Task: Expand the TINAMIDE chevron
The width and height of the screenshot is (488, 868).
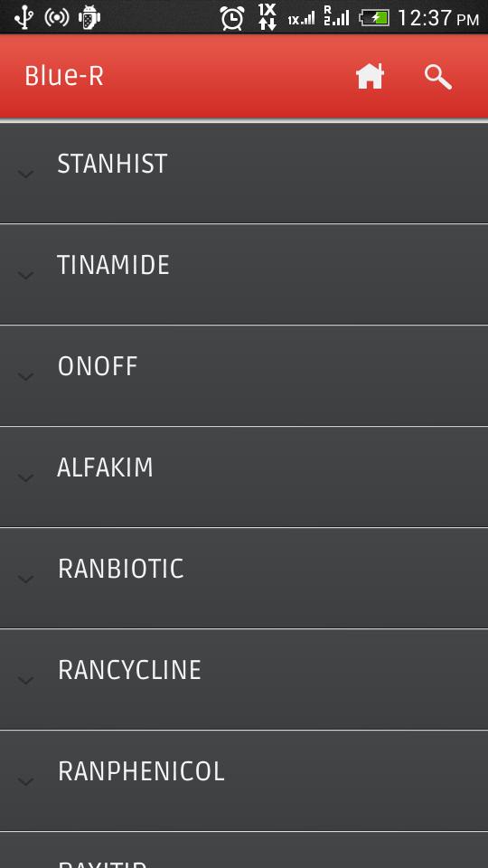Action: [25, 275]
